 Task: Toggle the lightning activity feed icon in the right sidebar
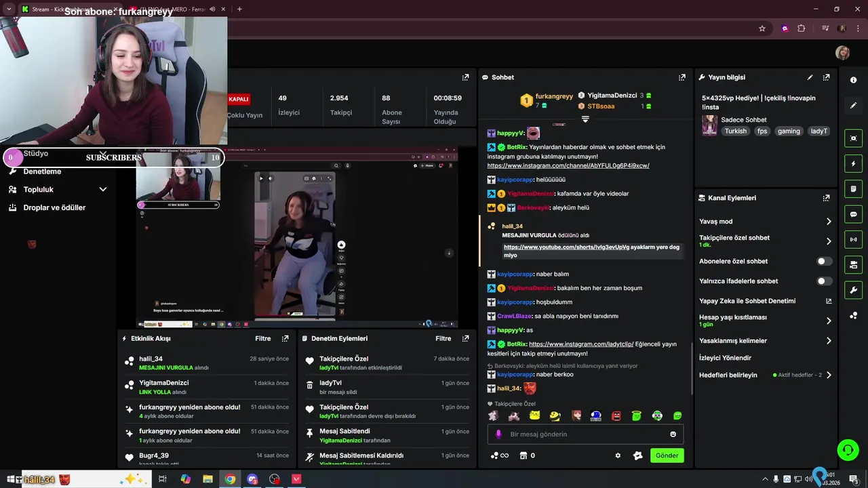pyautogui.click(x=853, y=163)
